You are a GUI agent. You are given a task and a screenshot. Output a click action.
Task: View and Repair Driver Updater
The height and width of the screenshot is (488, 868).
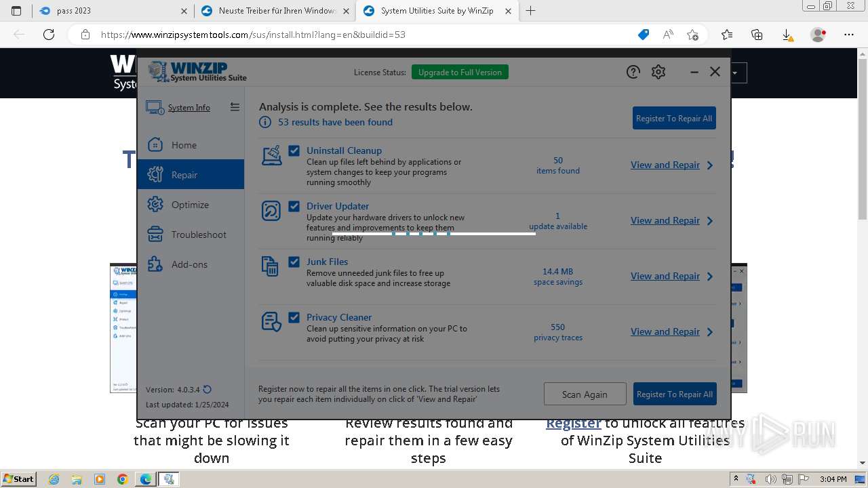tap(665, 220)
